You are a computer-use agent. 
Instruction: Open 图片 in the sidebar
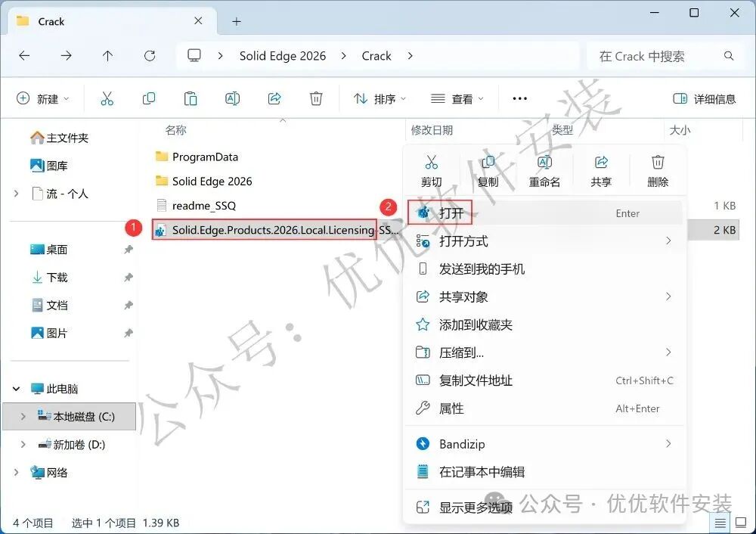[48, 333]
